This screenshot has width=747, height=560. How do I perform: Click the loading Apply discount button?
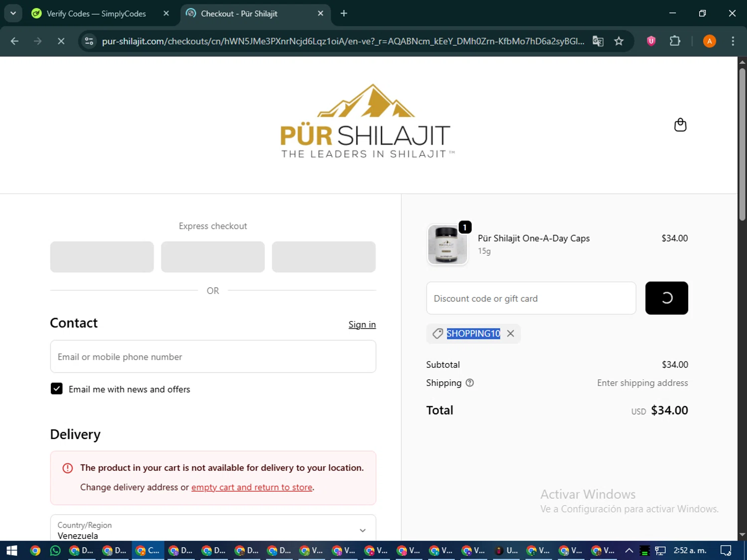click(666, 298)
